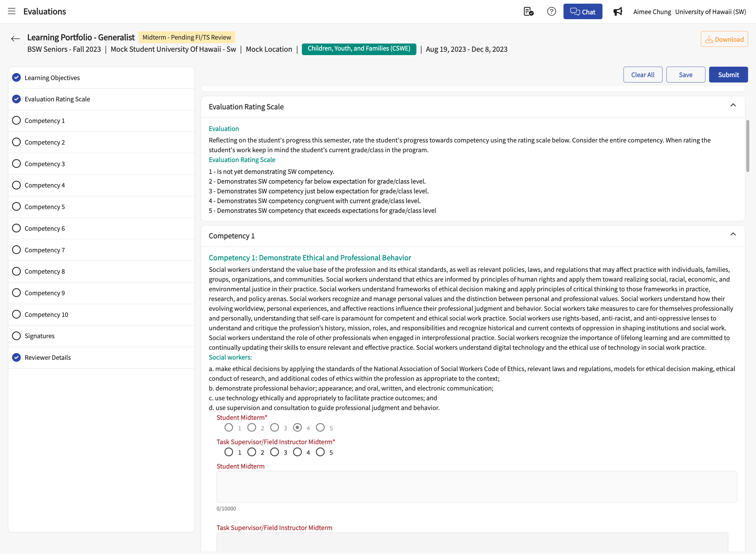Collapse the Evaluation Rating Scale section
This screenshot has height=554, width=756.
point(733,105)
